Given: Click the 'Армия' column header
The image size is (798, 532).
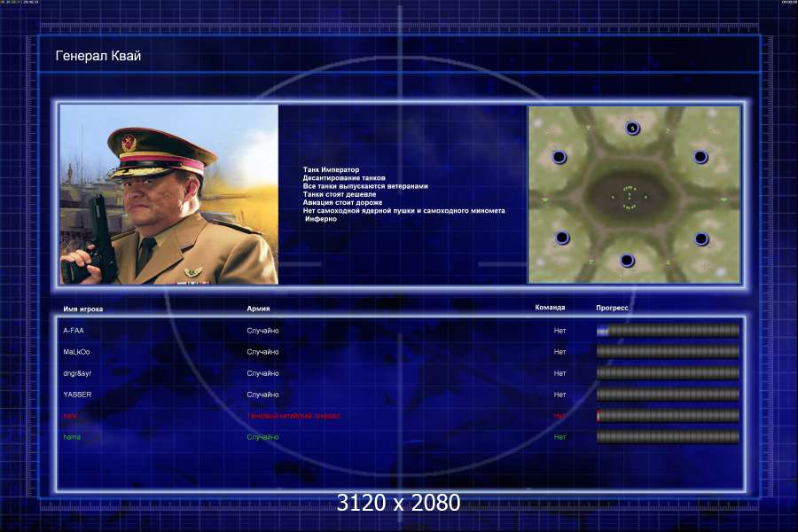Looking at the screenshot, I should tap(258, 308).
